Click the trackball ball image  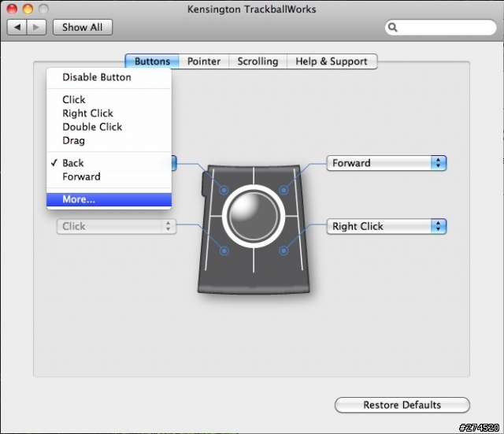click(x=254, y=216)
